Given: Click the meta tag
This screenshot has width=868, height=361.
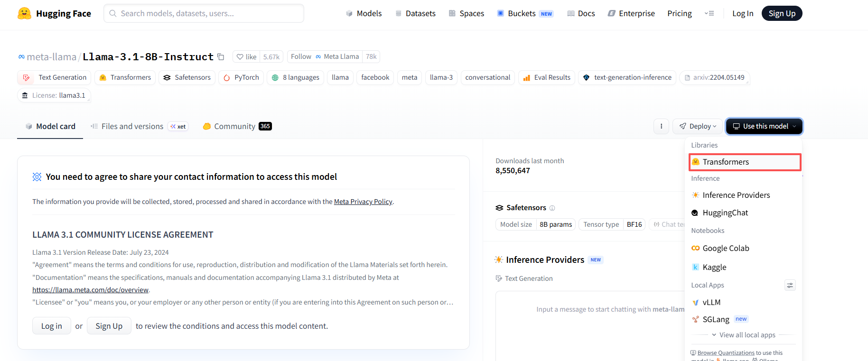Looking at the screenshot, I should (410, 77).
